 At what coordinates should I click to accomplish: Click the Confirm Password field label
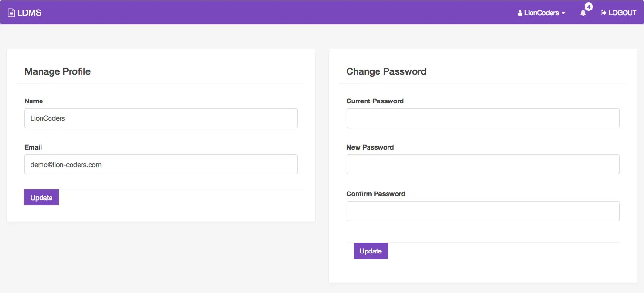[376, 194]
